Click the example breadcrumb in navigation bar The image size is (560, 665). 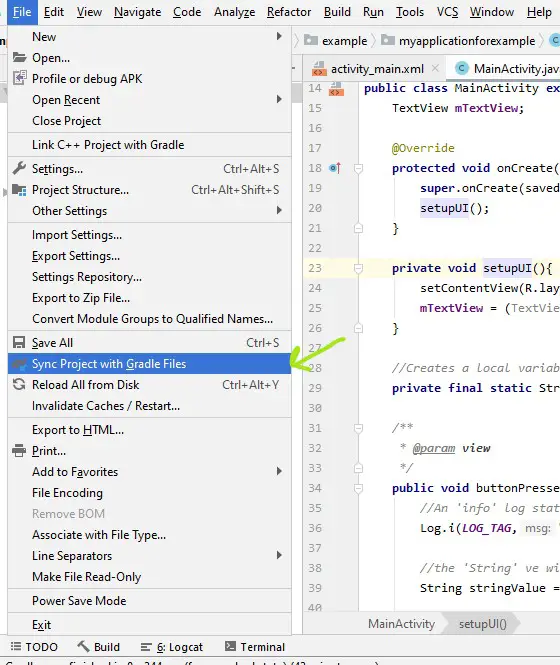pos(344,41)
